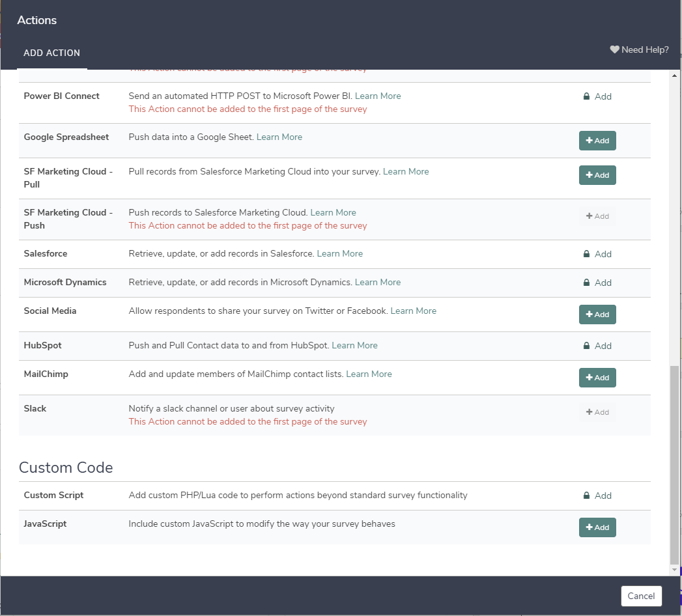Click the heart icon beside Need Help
This screenshot has width=682, height=616.
[613, 49]
